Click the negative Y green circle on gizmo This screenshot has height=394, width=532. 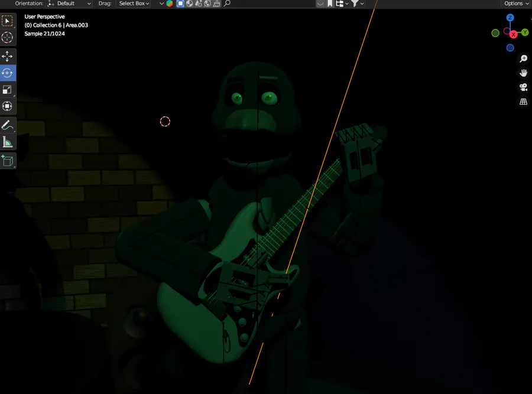[495, 33]
